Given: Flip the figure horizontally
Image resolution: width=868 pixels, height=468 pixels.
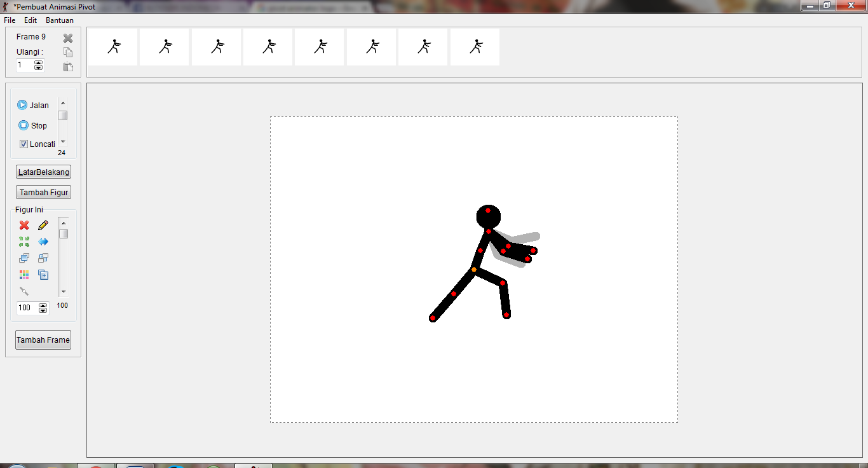Looking at the screenshot, I should pyautogui.click(x=43, y=242).
